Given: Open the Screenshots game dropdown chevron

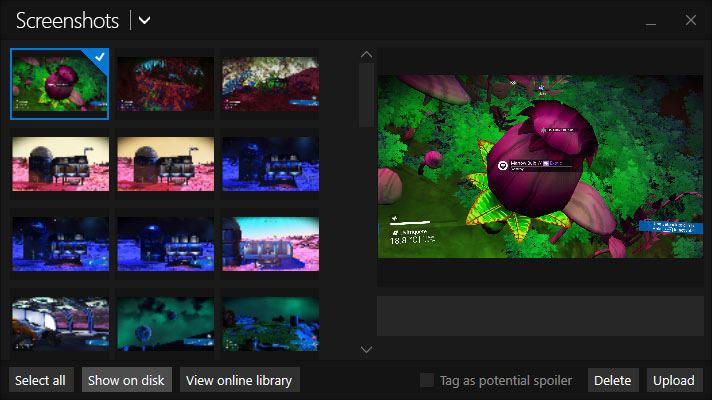Looking at the screenshot, I should 144,20.
